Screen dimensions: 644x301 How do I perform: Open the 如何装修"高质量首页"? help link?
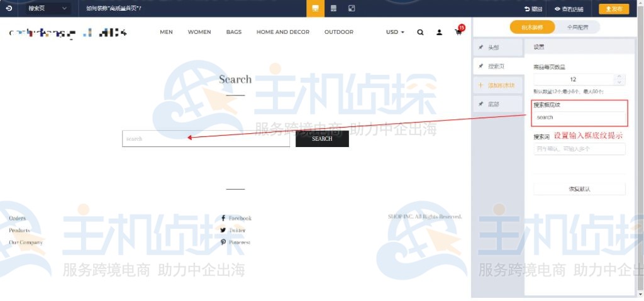pyautogui.click(x=114, y=8)
